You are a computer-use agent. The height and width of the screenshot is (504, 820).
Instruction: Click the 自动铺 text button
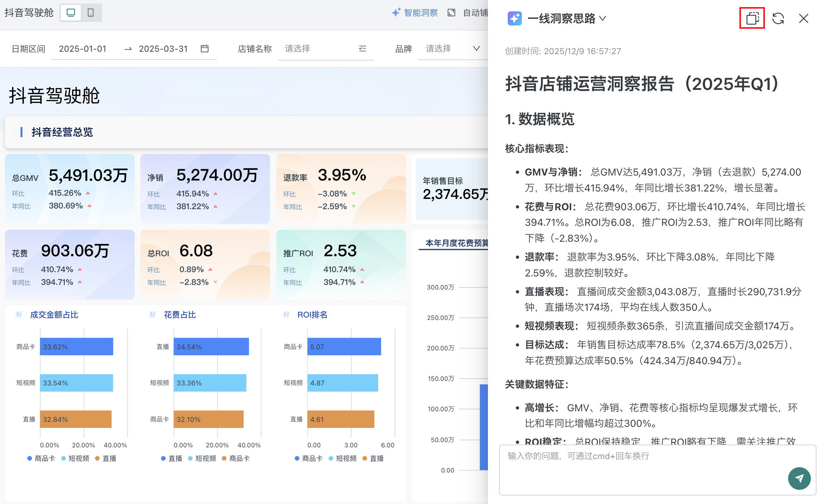coord(475,13)
